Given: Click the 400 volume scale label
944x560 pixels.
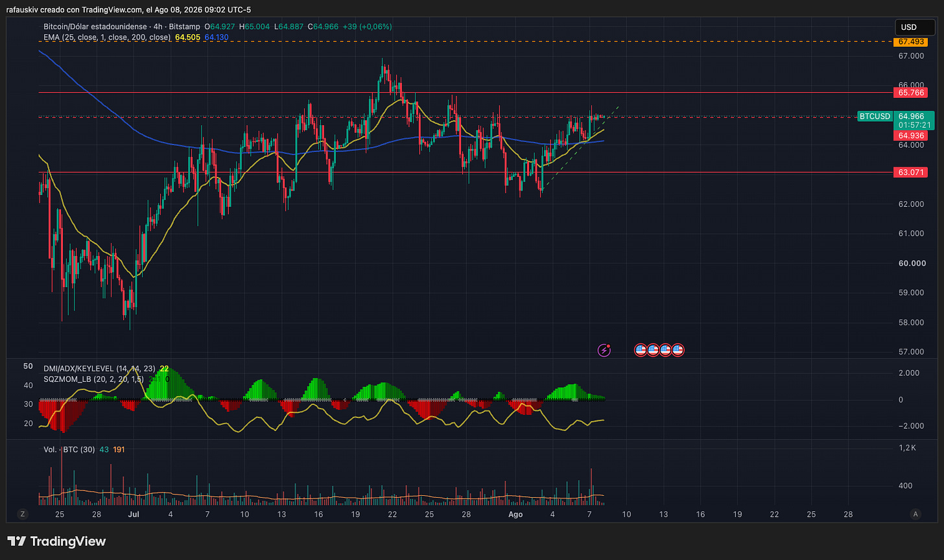Looking at the screenshot, I should coord(906,485).
